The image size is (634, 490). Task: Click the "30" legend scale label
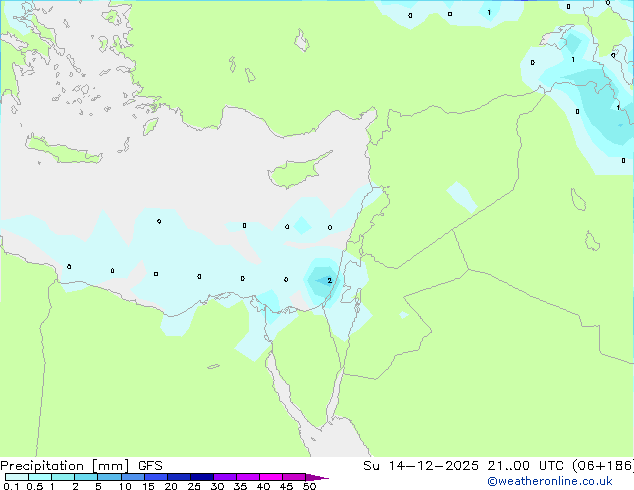(217, 486)
